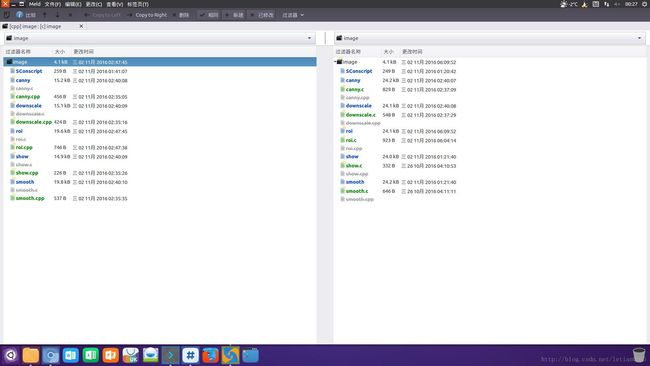Sort right pane by modification time column

[x=412, y=51]
